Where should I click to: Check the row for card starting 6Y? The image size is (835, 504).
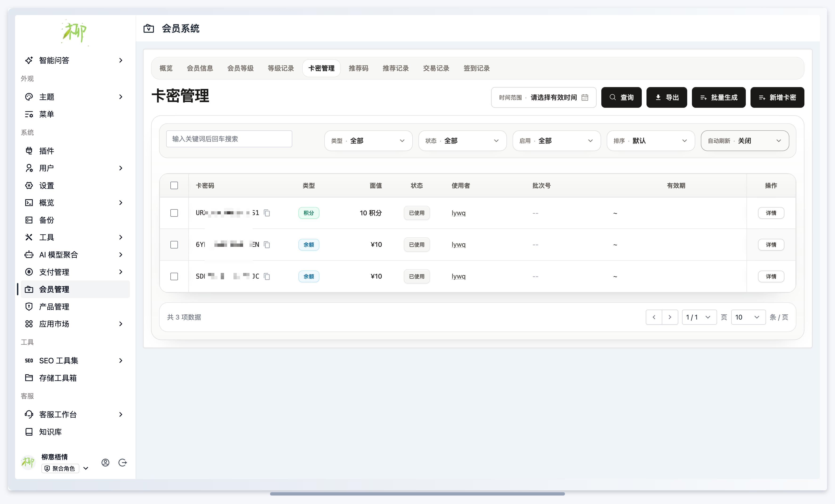174,244
